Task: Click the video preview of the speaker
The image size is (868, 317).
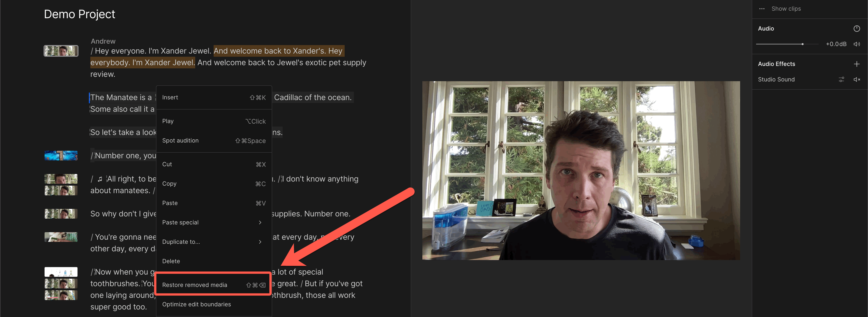Action: pos(581,170)
